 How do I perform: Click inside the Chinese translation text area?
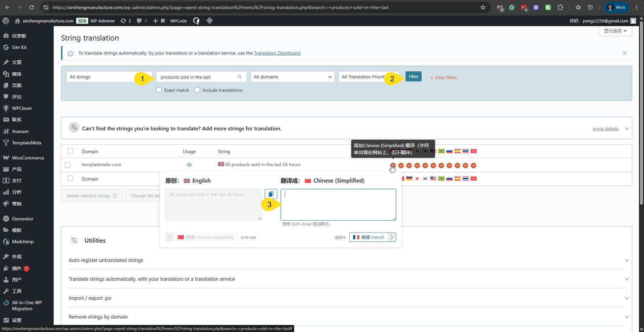pos(338,204)
